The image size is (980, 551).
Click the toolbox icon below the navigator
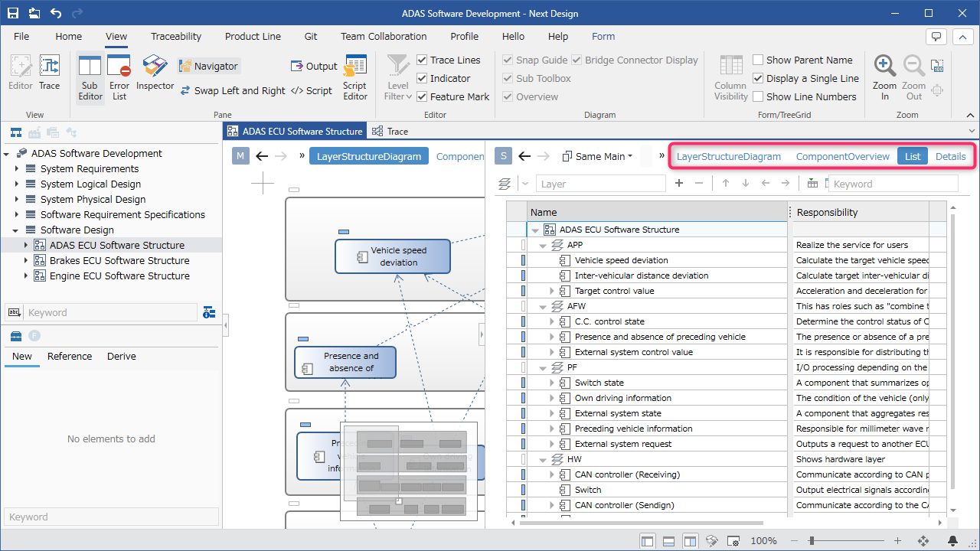15,336
